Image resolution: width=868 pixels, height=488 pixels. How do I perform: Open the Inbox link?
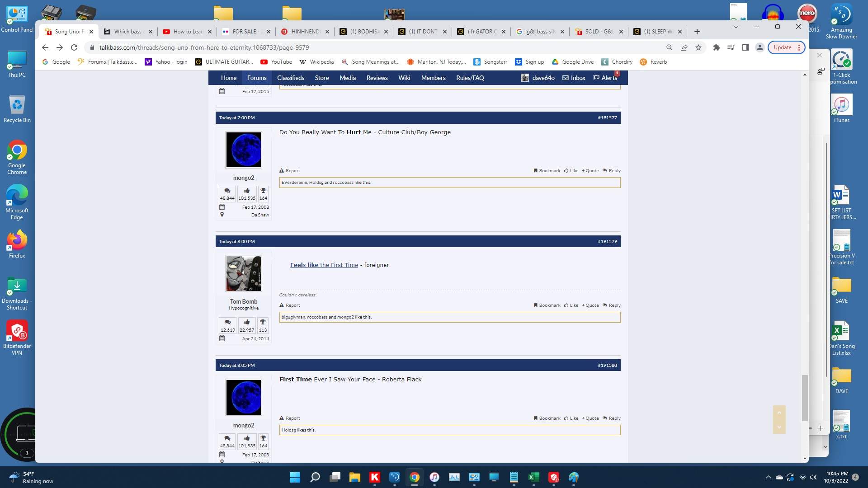[574, 78]
